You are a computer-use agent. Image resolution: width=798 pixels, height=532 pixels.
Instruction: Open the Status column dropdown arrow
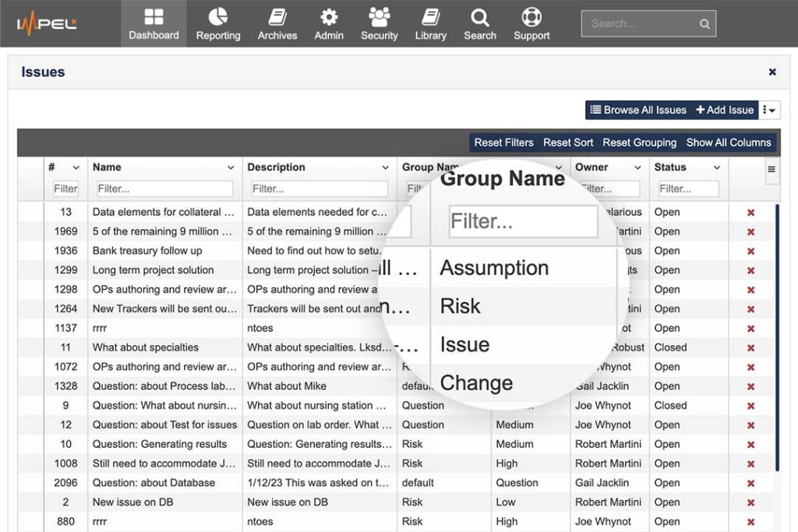717,167
